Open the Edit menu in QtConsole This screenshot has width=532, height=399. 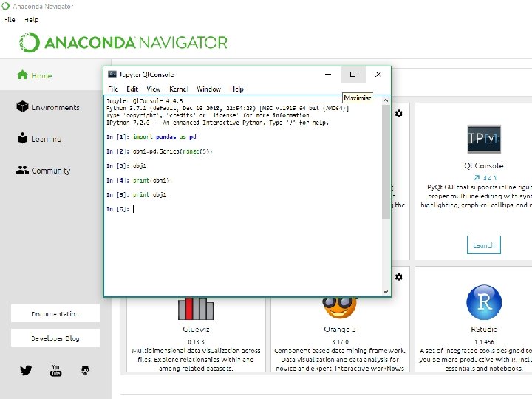[x=132, y=89]
